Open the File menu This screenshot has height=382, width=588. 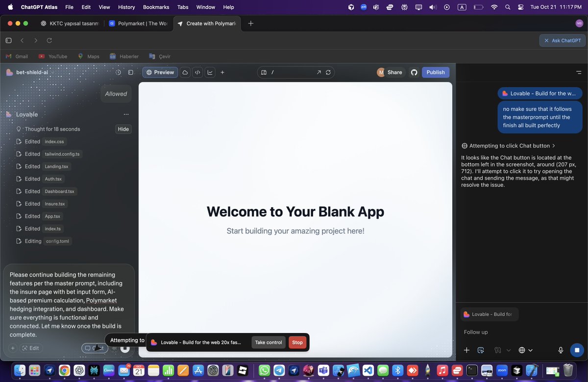69,7
